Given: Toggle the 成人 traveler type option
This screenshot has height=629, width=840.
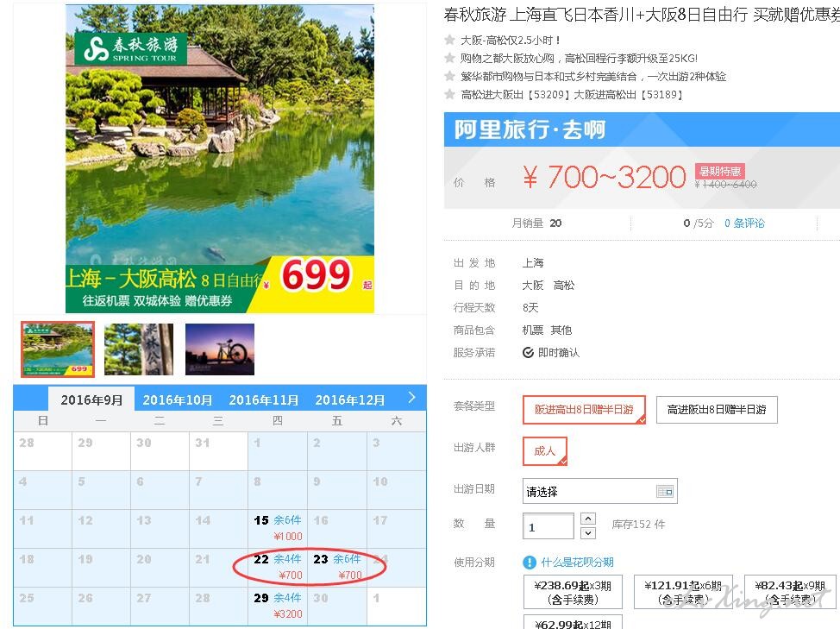Looking at the screenshot, I should (544, 451).
